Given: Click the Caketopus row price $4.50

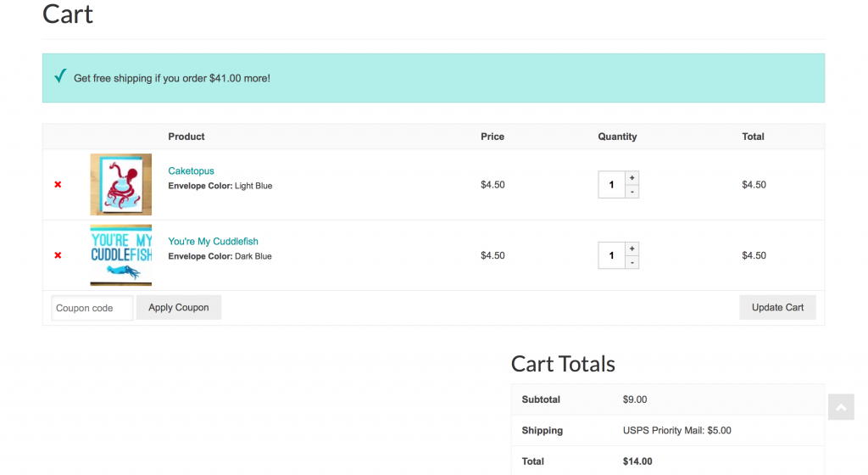Looking at the screenshot, I should click(x=492, y=184).
